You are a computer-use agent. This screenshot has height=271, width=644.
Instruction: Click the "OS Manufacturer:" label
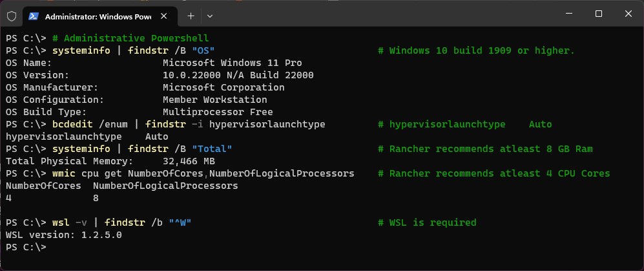(52, 87)
